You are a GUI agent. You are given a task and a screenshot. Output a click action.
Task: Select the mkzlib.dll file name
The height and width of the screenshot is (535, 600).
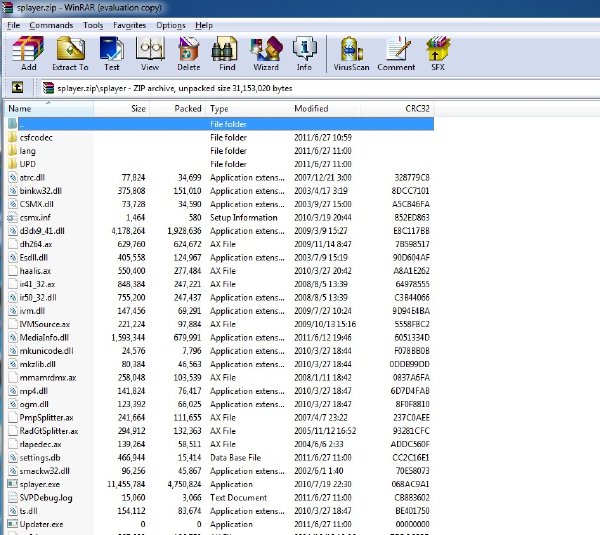[38, 364]
